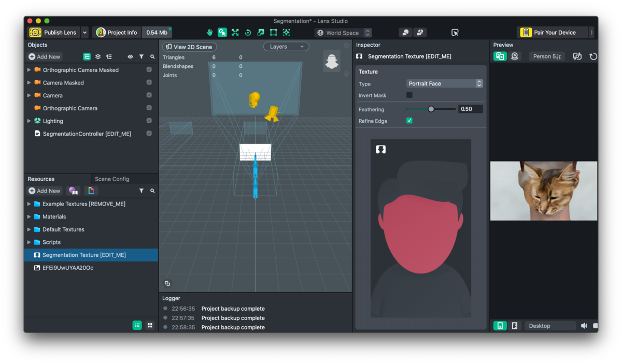Select the rotate tool in toolbar

coord(248,33)
